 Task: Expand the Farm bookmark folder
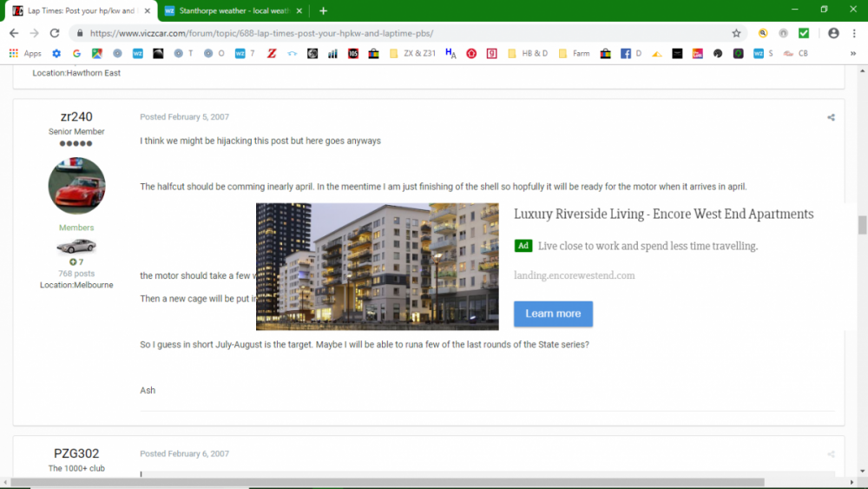(x=574, y=53)
